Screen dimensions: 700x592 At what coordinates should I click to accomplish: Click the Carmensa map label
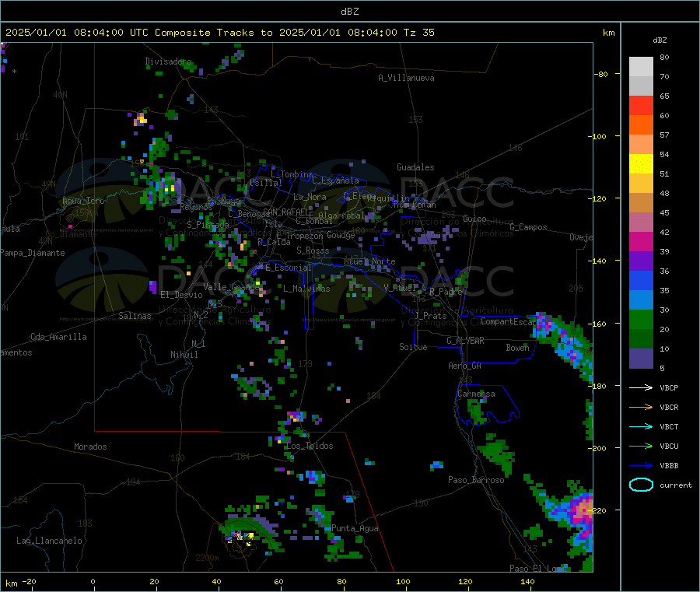(x=476, y=394)
